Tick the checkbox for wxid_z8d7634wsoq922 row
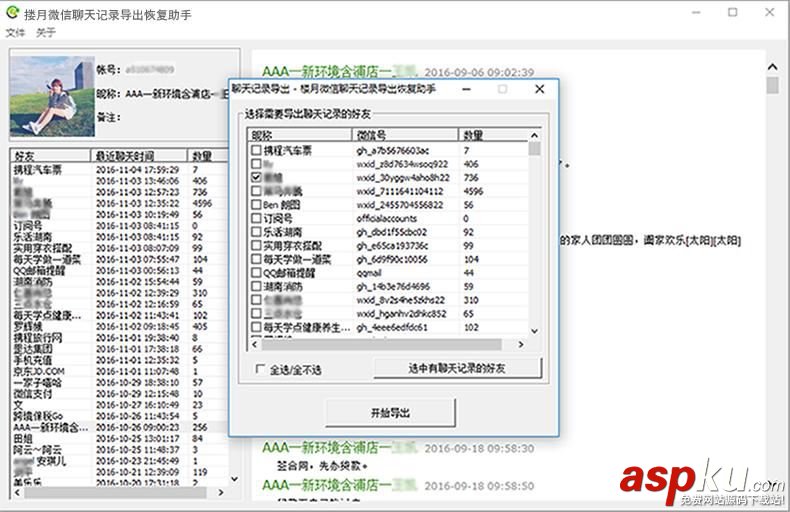Screen dimensions: 790x512 tap(256, 163)
